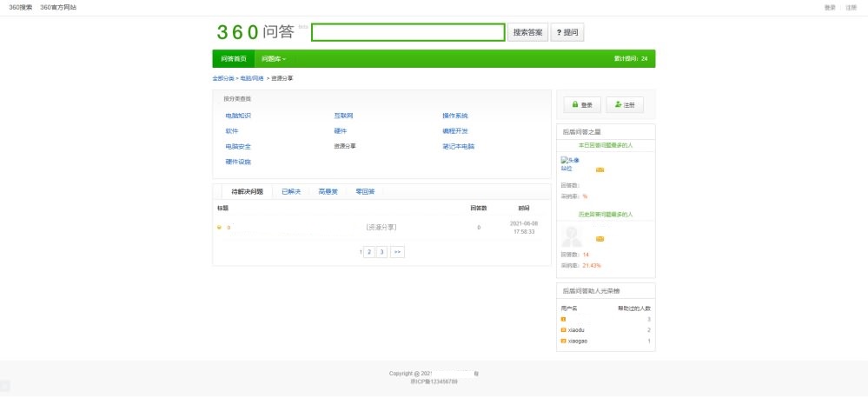Switch to the 高悬赏 tab
The image size is (868, 398).
328,191
